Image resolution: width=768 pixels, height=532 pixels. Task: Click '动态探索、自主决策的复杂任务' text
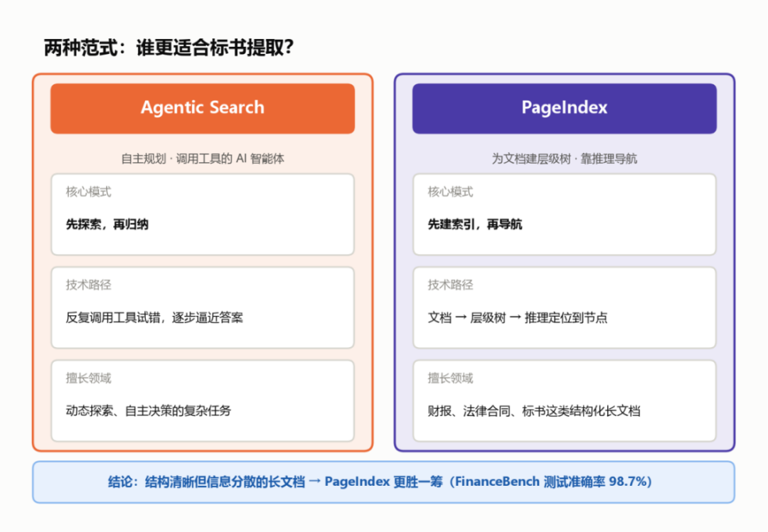pyautogui.click(x=149, y=410)
